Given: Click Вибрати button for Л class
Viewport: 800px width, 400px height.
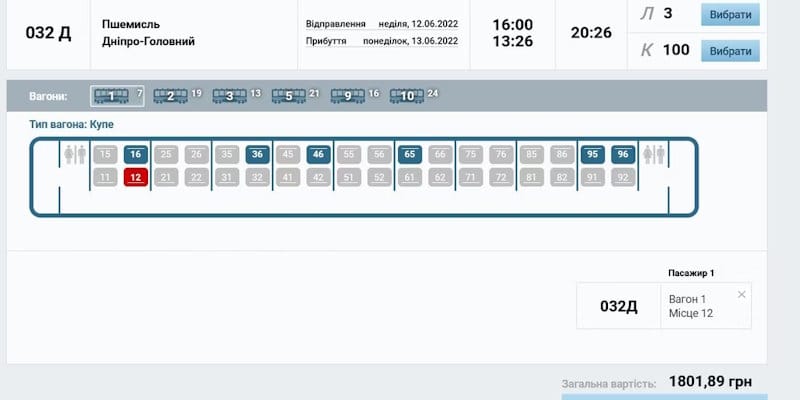Looking at the screenshot, I should 730,15.
